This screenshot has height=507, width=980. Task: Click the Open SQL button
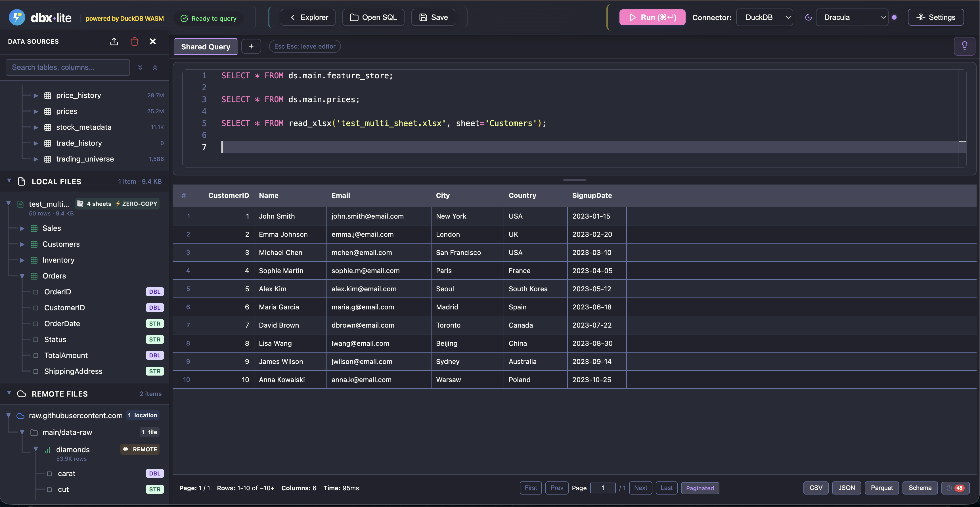(x=373, y=18)
